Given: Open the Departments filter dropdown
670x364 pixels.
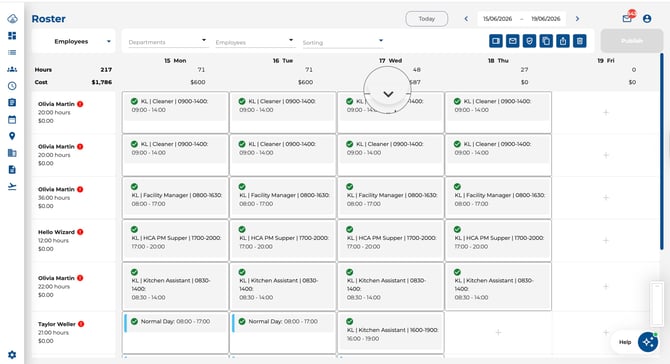Looking at the screenshot, I should 168,42.
